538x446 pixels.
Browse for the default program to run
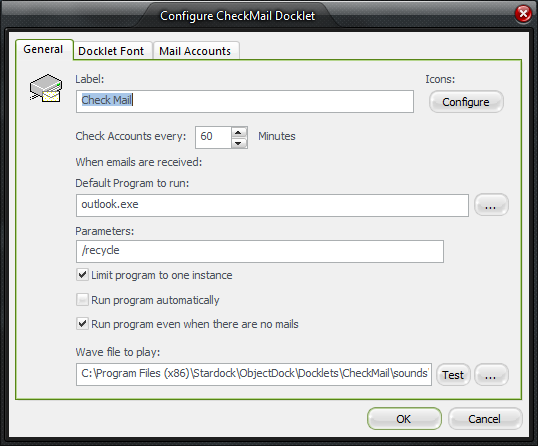coord(491,205)
